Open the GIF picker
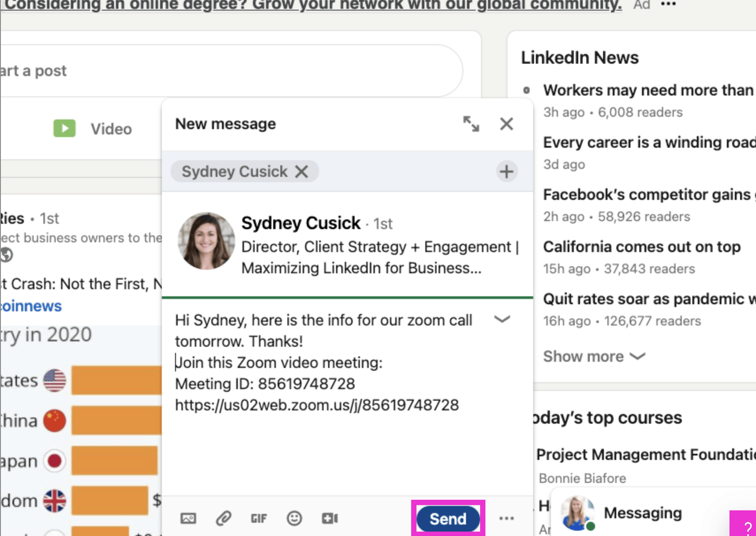The height and width of the screenshot is (536, 756). 259,518
